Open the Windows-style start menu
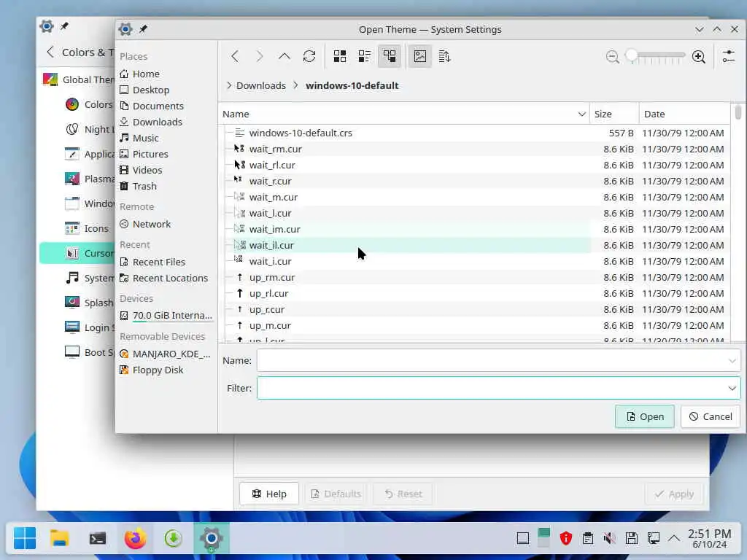Image resolution: width=747 pixels, height=560 pixels. coord(24,539)
